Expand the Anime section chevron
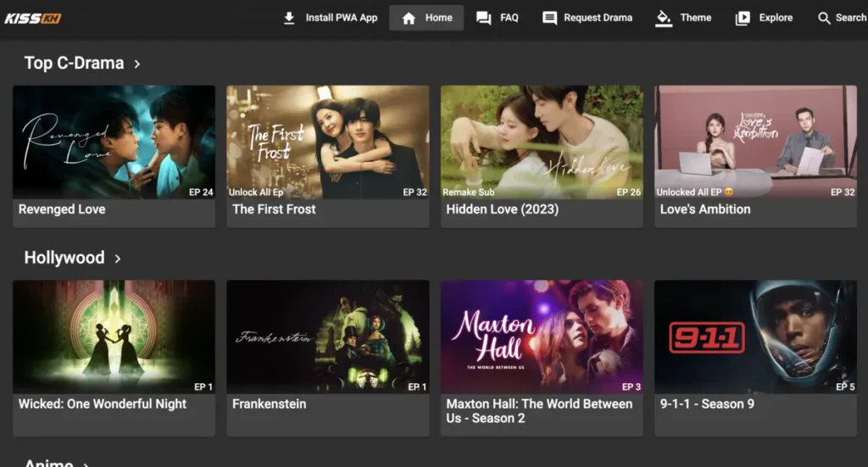Screen dimensions: 868x467 click(x=86, y=464)
